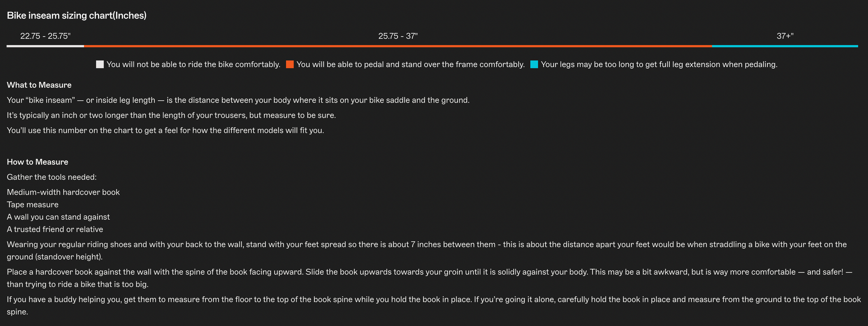Click the "Medium-width hardcover book" list item

63,192
